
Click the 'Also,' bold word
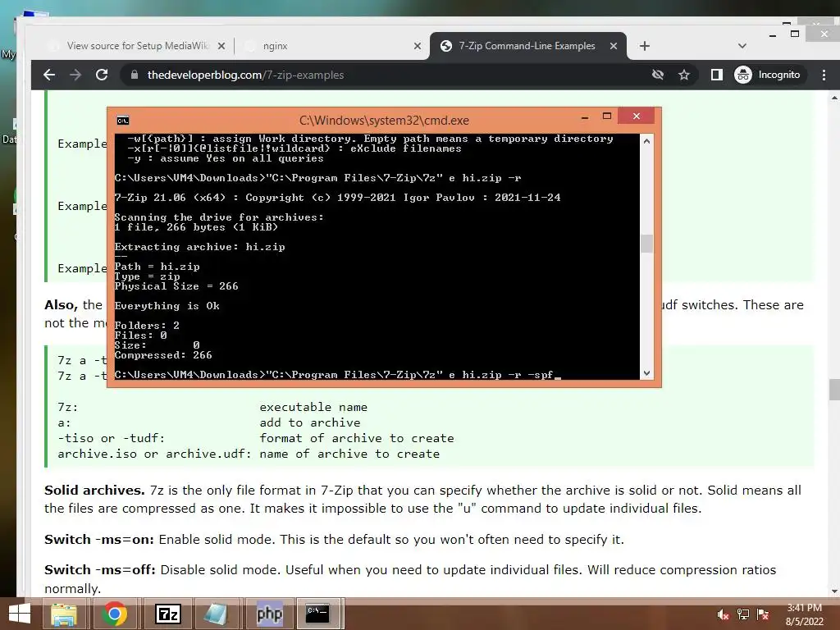tap(61, 305)
